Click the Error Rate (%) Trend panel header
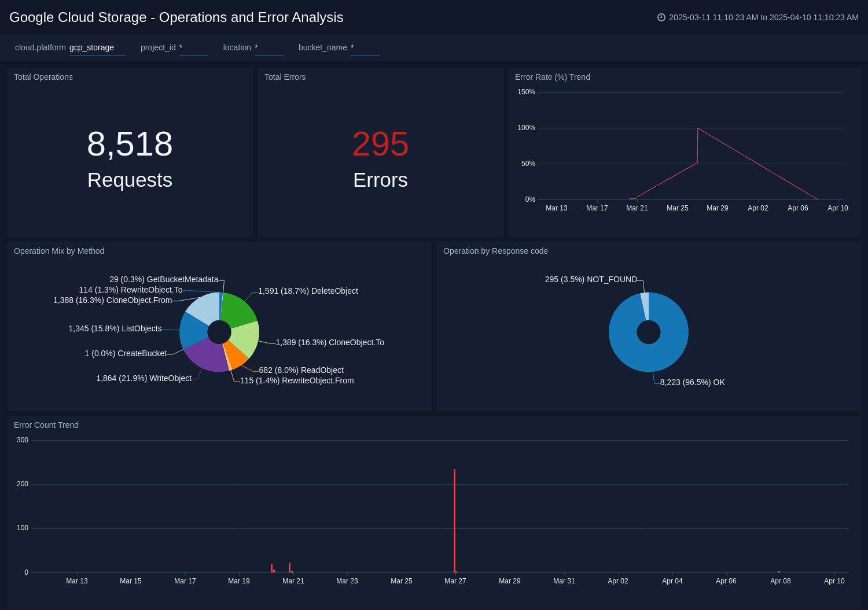Viewport: 868px width, 610px height. coord(552,77)
